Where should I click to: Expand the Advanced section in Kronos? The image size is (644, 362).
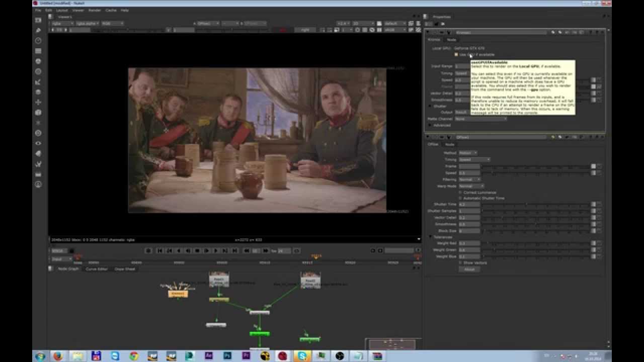[x=431, y=125]
